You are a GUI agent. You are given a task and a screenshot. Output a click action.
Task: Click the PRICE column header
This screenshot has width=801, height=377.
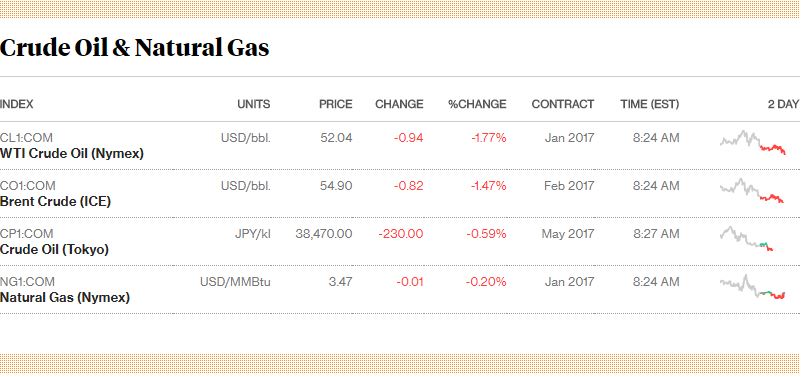[x=336, y=104]
